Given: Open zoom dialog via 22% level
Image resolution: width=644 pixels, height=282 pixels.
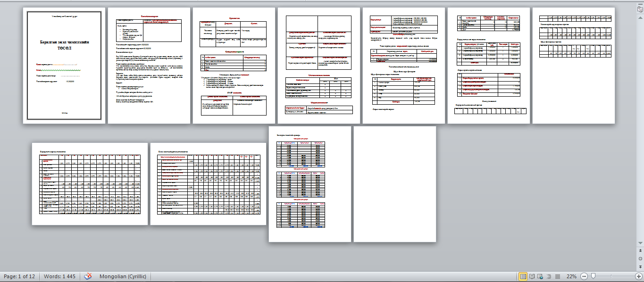Looking at the screenshot, I should click(x=571, y=276).
